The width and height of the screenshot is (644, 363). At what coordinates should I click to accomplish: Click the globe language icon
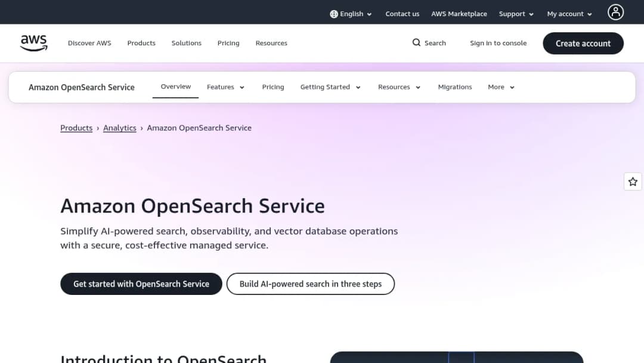pos(334,14)
